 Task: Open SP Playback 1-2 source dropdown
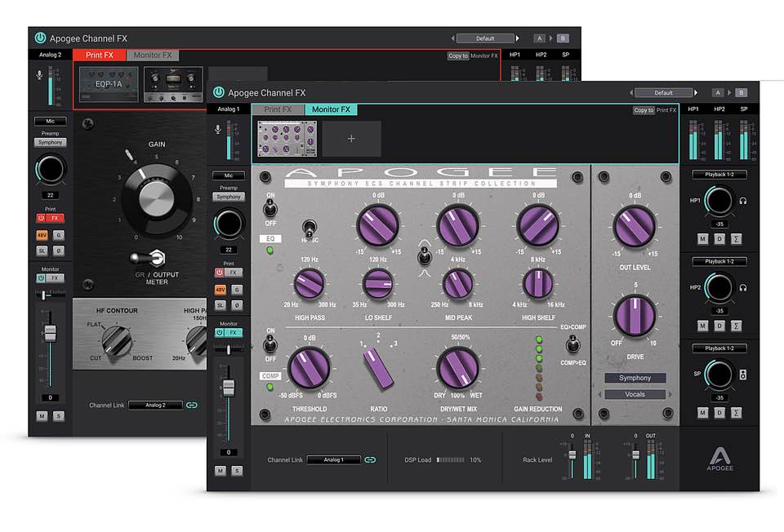pyautogui.click(x=719, y=348)
